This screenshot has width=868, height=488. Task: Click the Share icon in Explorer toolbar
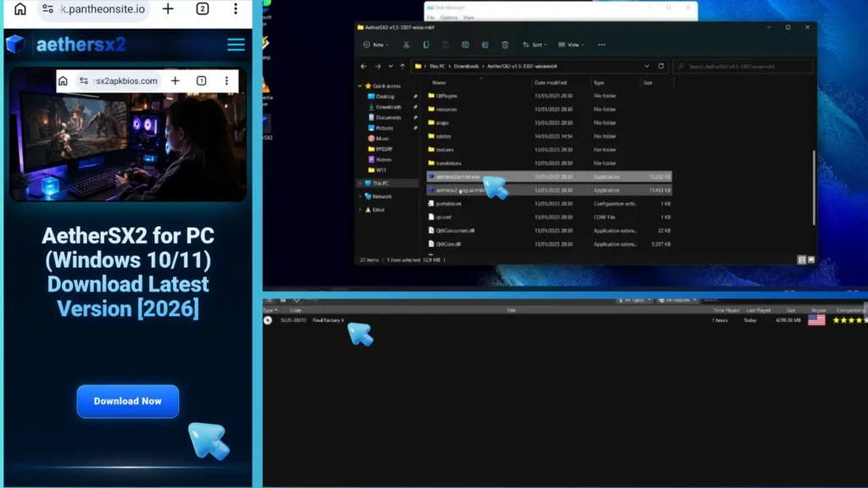(x=485, y=45)
